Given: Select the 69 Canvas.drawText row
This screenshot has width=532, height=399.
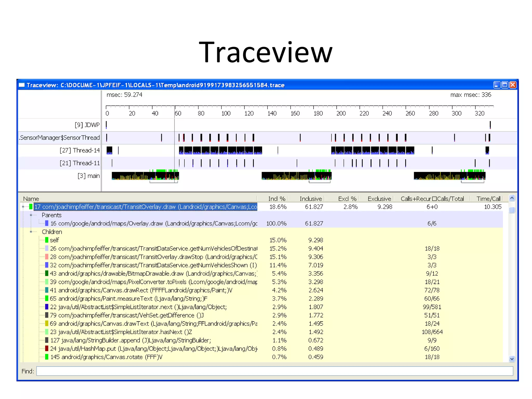Looking at the screenshot, I should (261, 323).
